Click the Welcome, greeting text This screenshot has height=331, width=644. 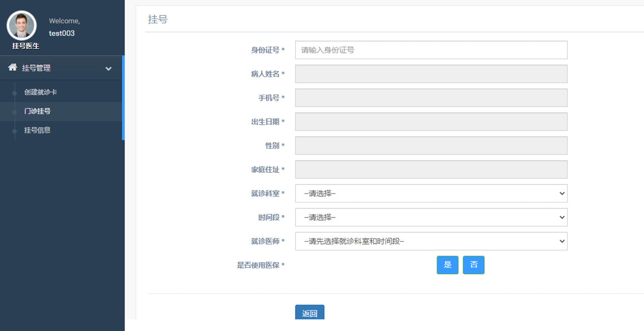coord(65,21)
